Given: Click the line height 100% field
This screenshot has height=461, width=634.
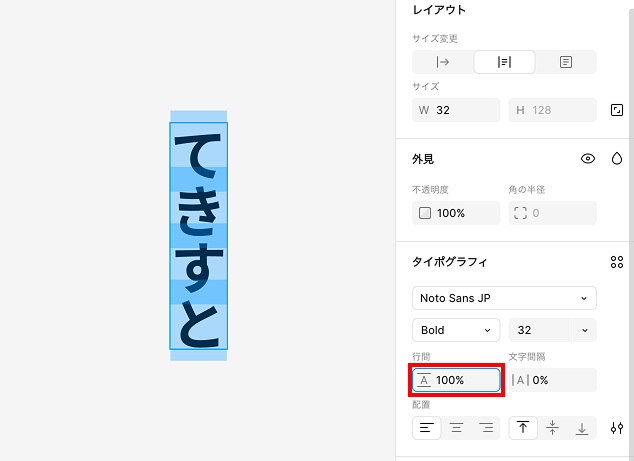Looking at the screenshot, I should pos(456,380).
